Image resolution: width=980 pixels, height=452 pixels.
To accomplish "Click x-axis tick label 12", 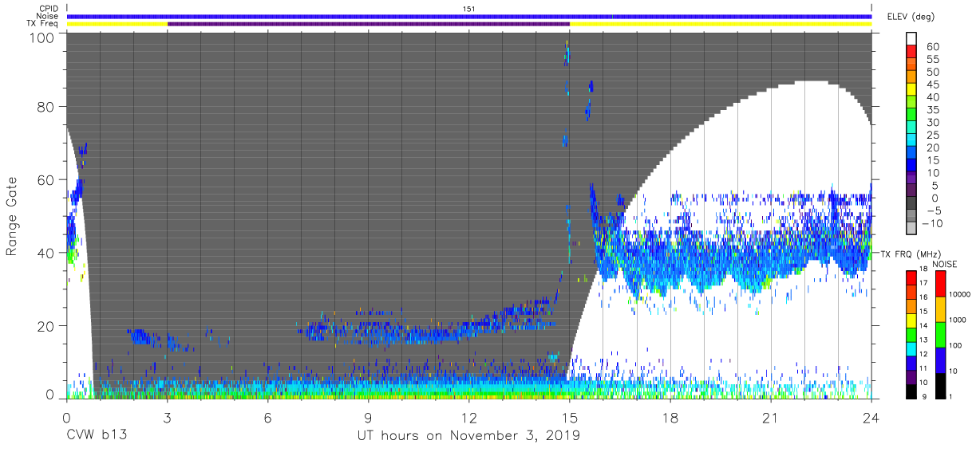I will pos(468,417).
